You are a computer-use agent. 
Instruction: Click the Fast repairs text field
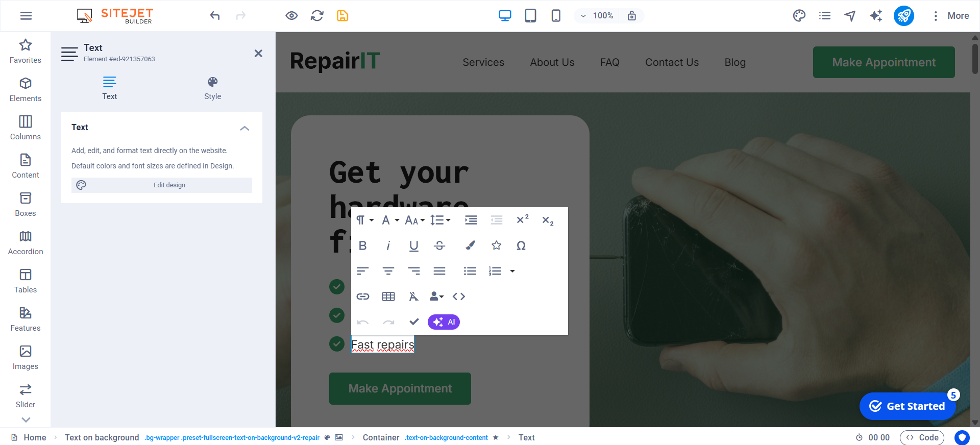pos(382,345)
